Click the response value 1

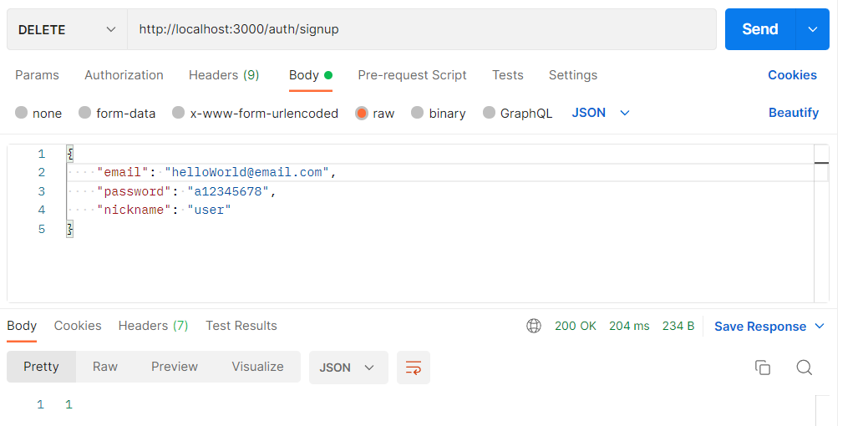pyautogui.click(x=69, y=405)
